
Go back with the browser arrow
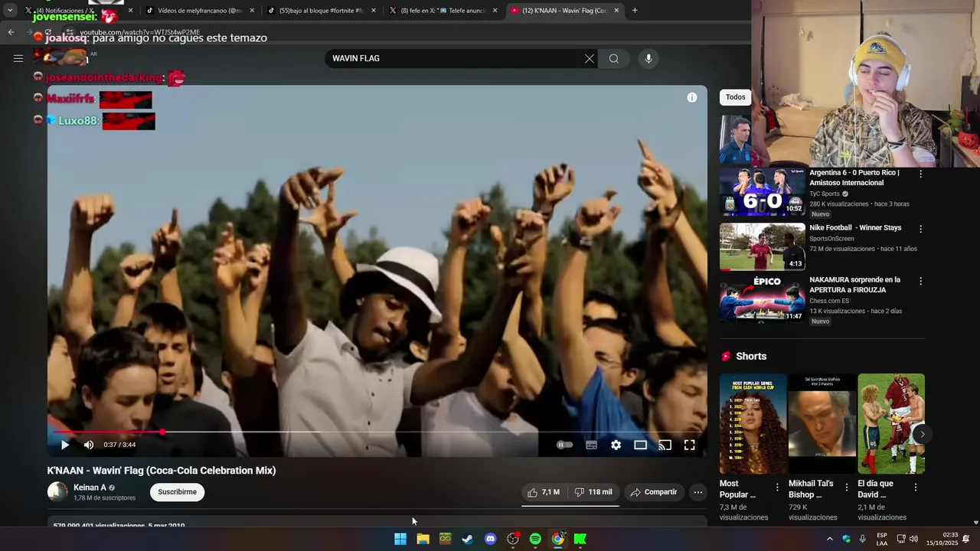11,32
